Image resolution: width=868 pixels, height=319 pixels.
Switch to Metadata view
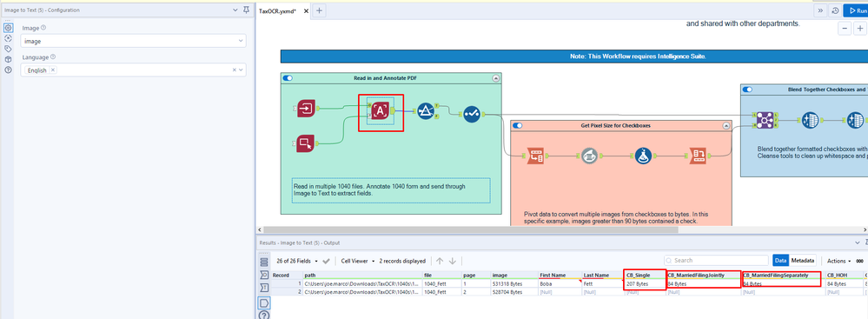point(802,260)
